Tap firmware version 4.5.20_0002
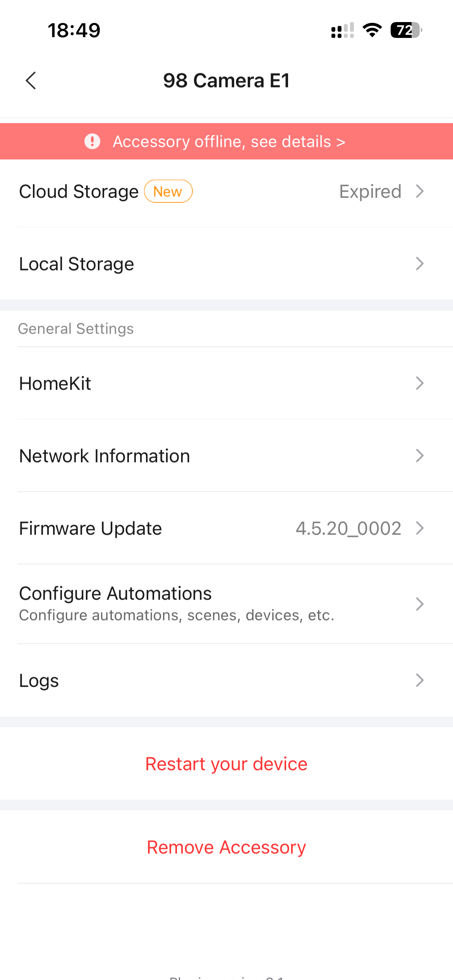The image size is (453, 980). [348, 528]
